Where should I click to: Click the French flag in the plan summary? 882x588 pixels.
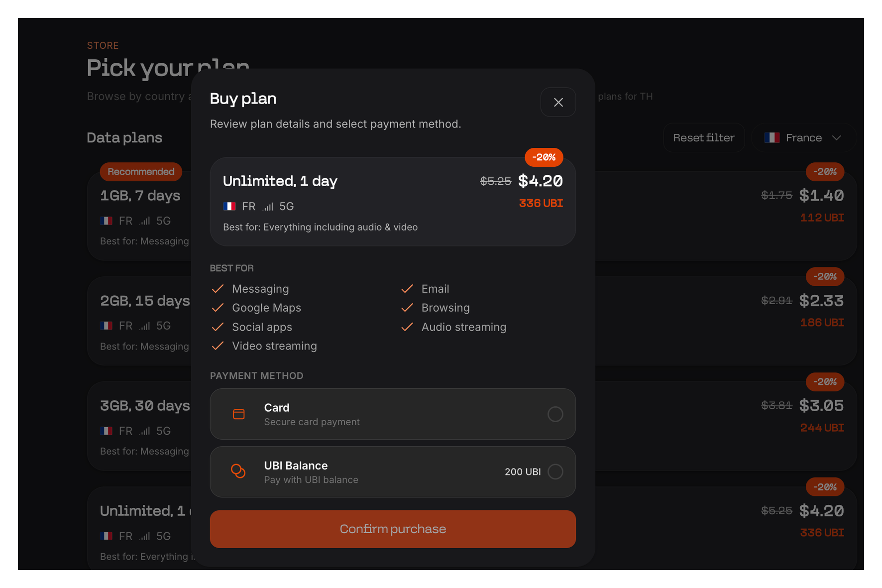(x=229, y=206)
